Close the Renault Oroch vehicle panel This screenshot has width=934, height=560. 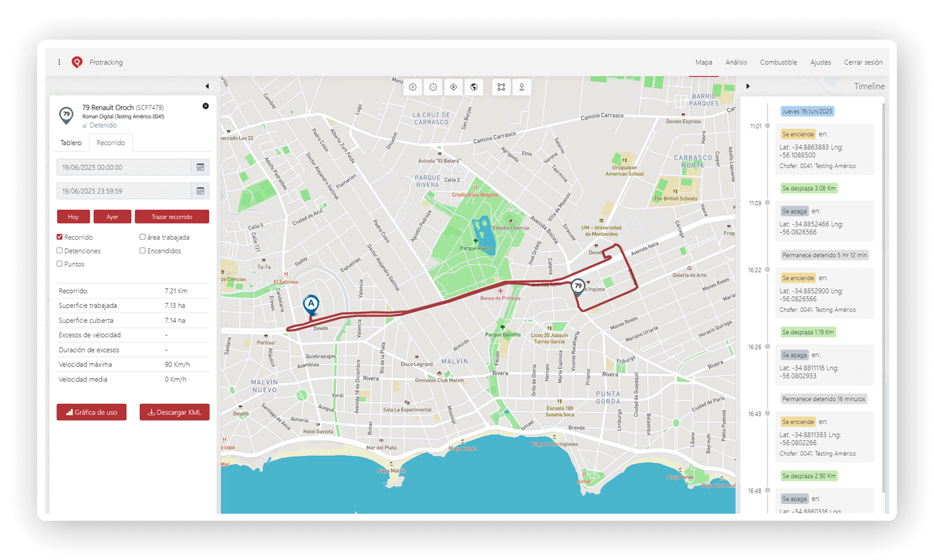[206, 106]
